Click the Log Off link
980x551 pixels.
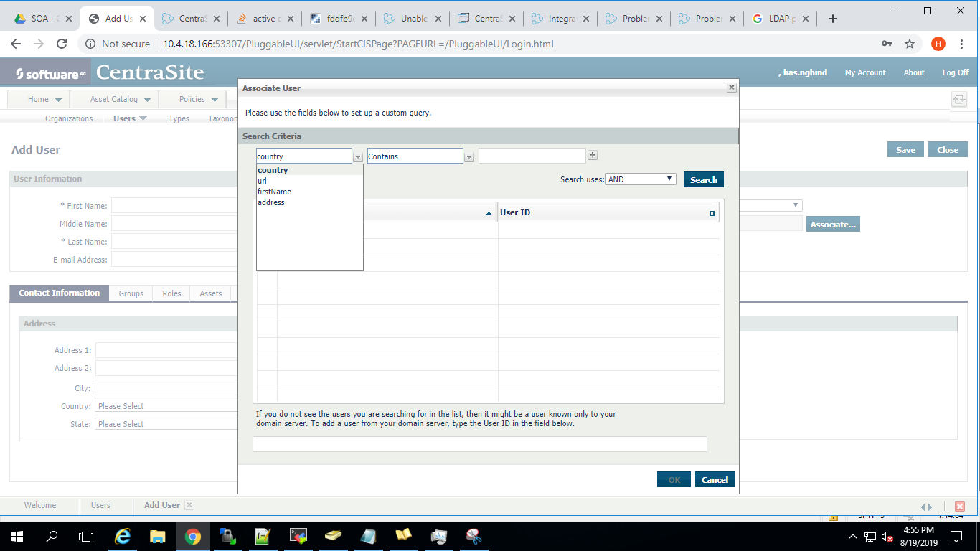pos(955,72)
